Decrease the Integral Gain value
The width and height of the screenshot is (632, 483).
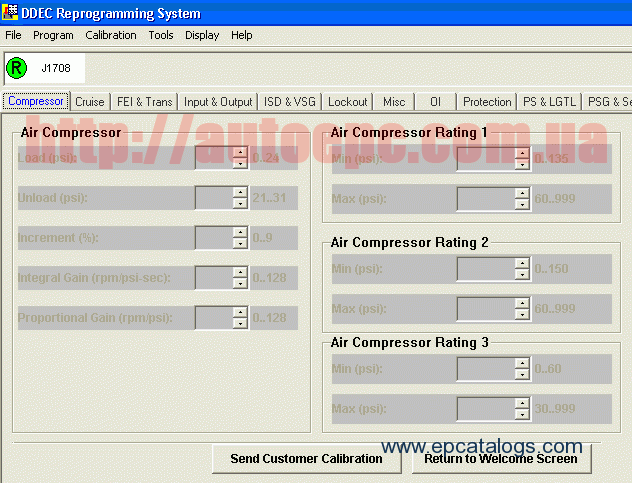click(240, 283)
